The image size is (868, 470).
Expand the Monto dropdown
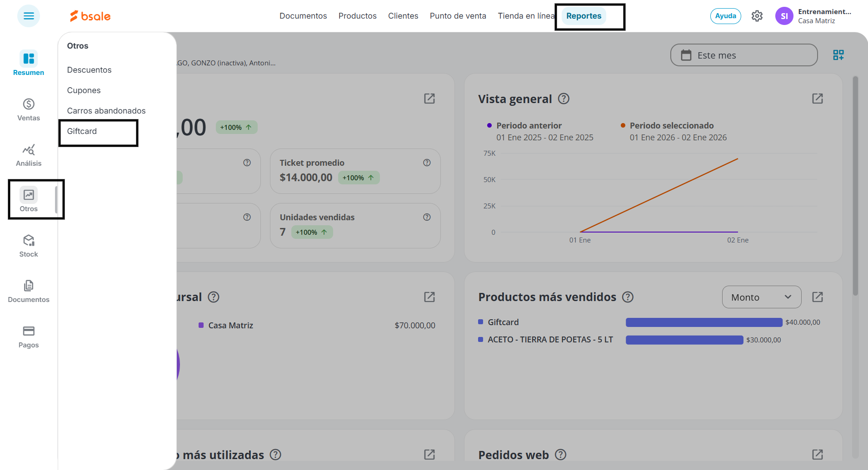click(x=762, y=297)
